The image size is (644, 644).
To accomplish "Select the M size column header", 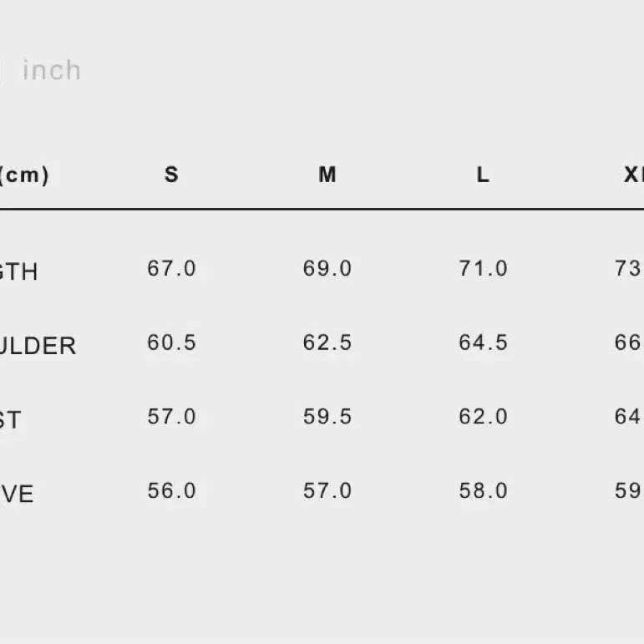I will coord(327,175).
